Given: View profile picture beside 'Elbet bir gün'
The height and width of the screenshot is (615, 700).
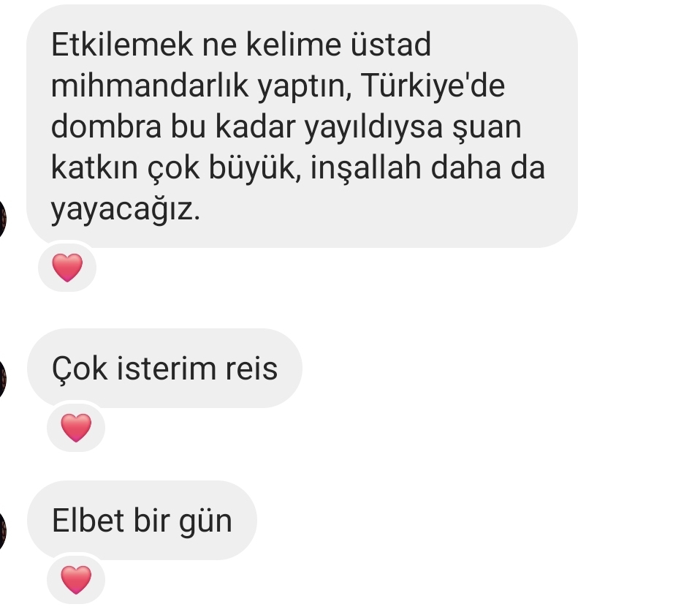Looking at the screenshot, I should [2, 531].
